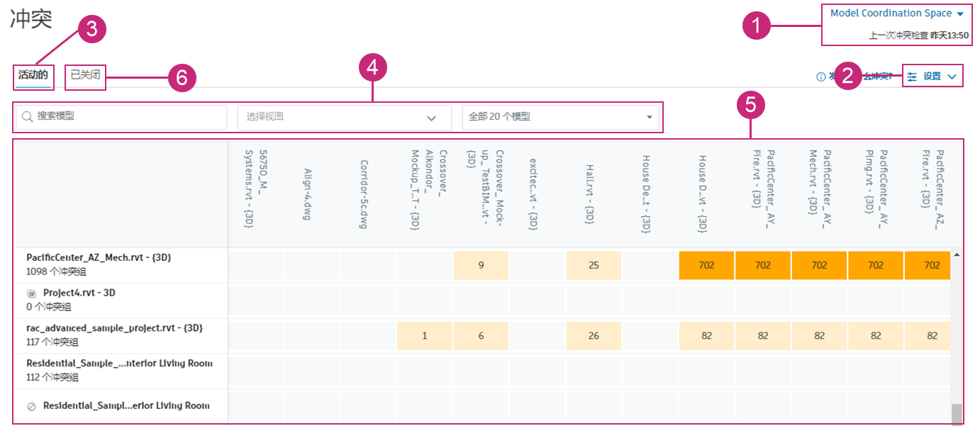This screenshot has width=980, height=426.
Task: Click the 25 clash cell under Hall.rvt
Action: 594,265
